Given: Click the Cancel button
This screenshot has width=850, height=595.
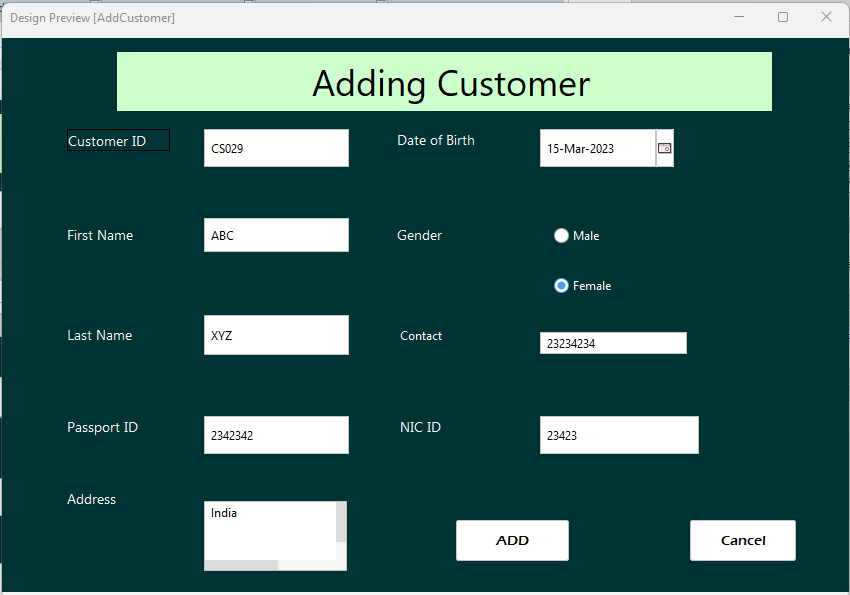Looking at the screenshot, I should point(742,540).
